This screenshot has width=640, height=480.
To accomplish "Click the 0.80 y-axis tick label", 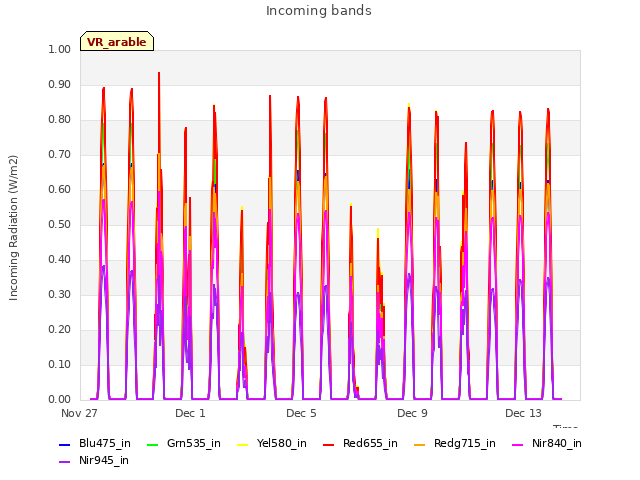I will [60, 120].
